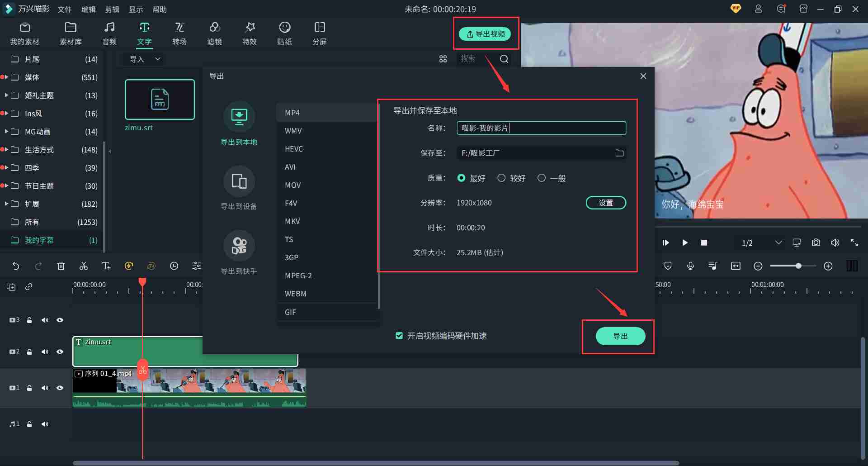Toggle track link chain icon
This screenshot has width=868, height=466.
pos(29,287)
